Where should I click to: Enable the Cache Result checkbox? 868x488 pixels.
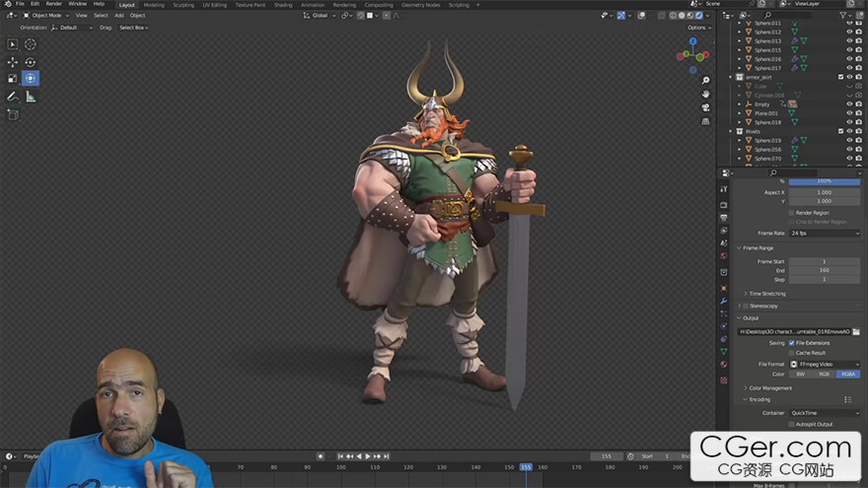(792, 353)
